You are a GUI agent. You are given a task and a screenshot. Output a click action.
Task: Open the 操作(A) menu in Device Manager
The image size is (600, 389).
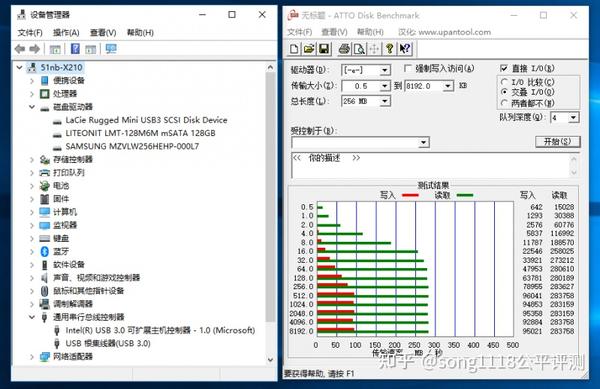[66, 33]
